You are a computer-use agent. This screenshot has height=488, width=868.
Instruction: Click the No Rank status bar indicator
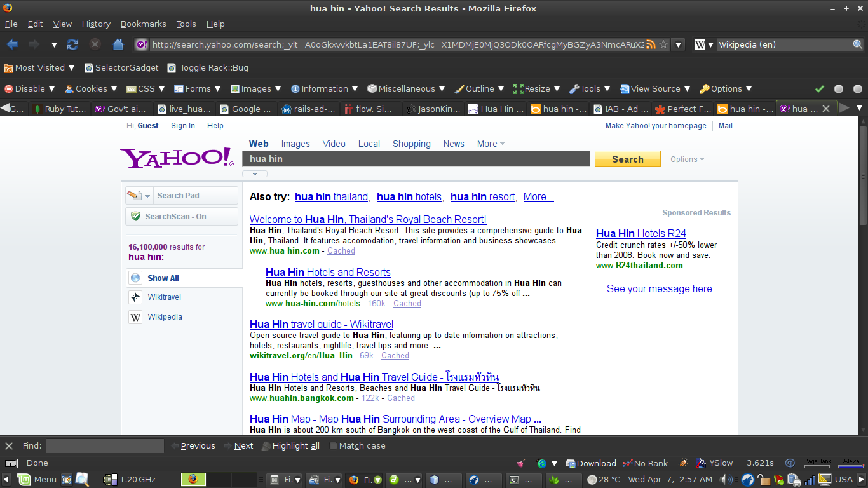pos(646,463)
